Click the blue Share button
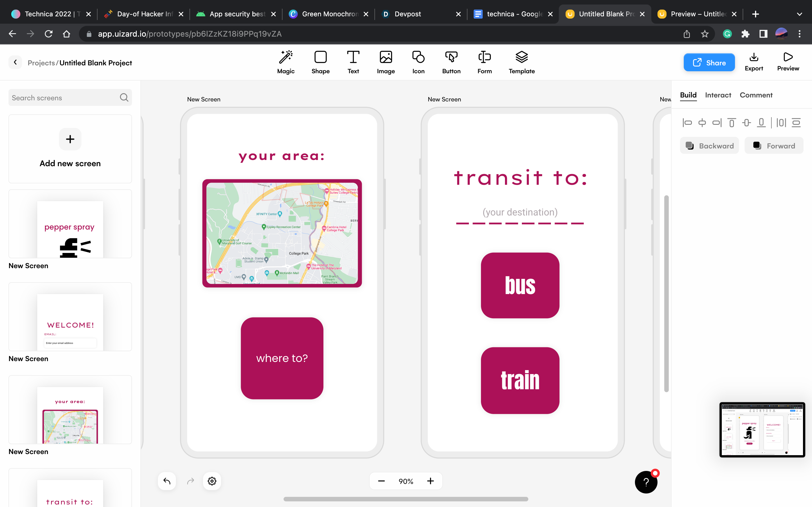This screenshot has height=507, width=812. pyautogui.click(x=709, y=62)
